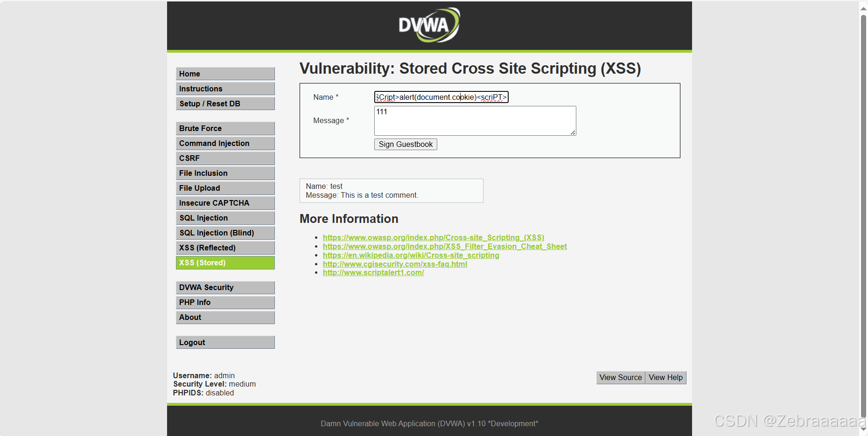Go to Insecure CAPTCHA page
Image resolution: width=868 pixels, height=436 pixels.
[225, 203]
